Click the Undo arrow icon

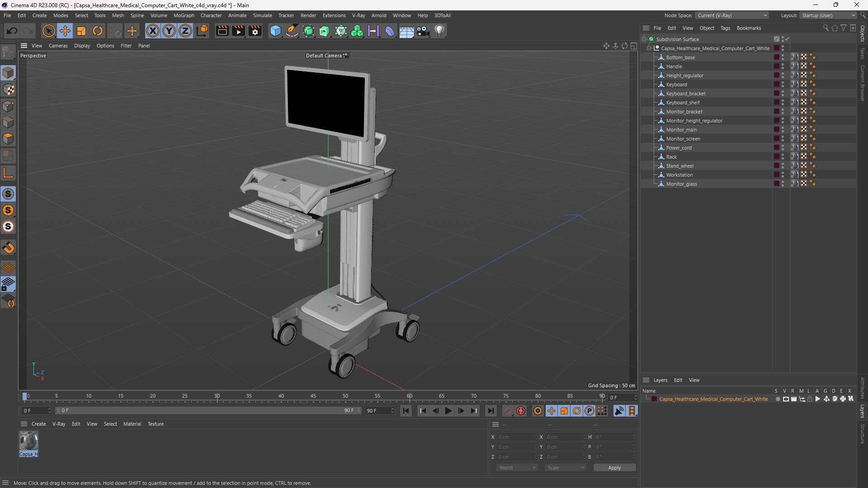12,31
